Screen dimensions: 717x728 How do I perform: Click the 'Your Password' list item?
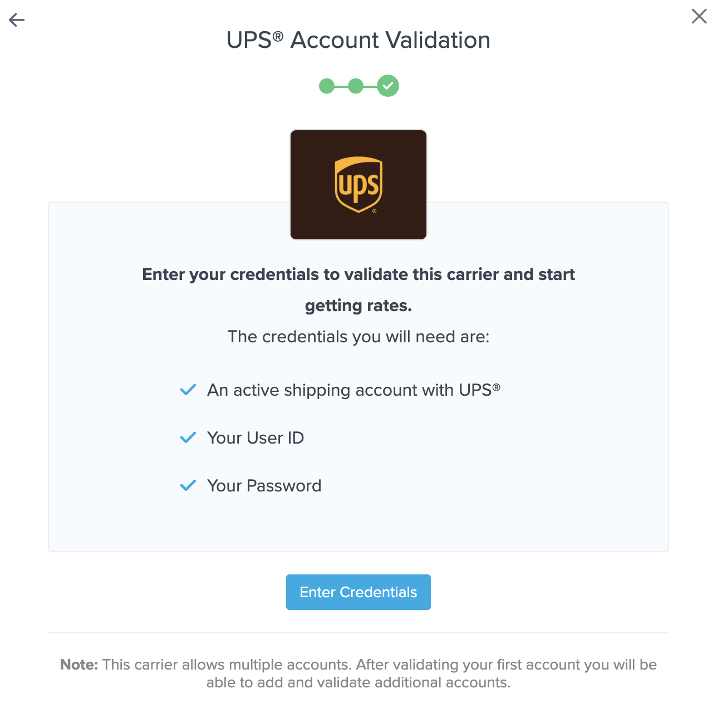pos(264,486)
